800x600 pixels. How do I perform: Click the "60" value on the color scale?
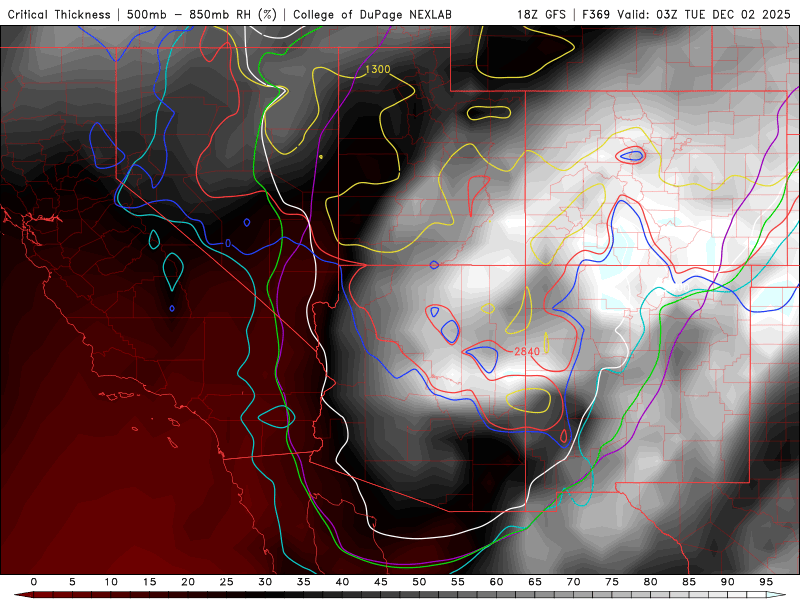[496, 582]
